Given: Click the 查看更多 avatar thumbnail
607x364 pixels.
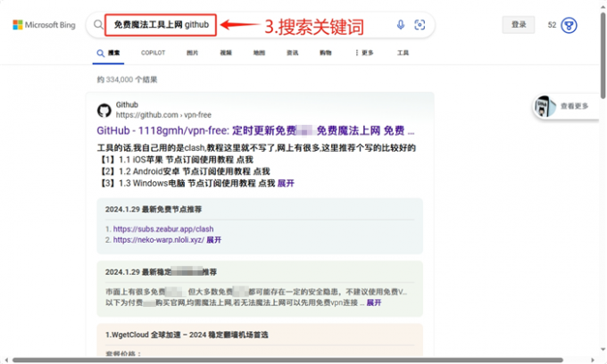Looking at the screenshot, I should pos(545,106).
